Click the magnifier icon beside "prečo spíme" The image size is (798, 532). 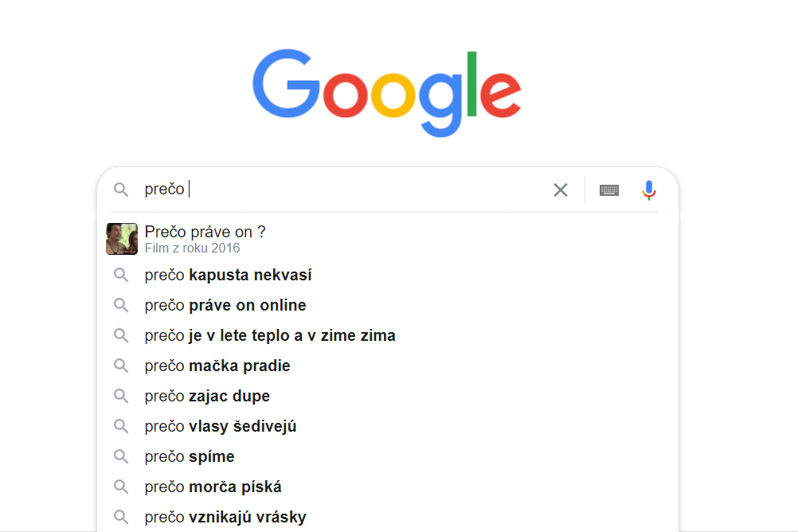click(121, 456)
